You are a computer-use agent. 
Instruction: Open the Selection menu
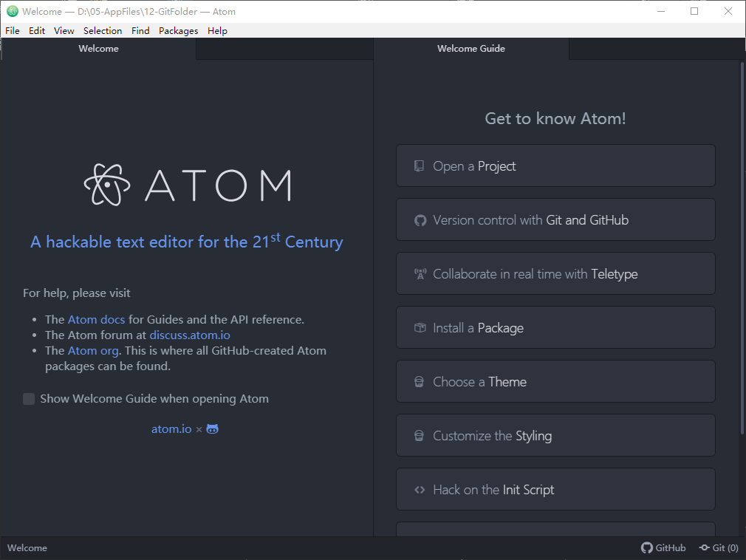tap(103, 30)
